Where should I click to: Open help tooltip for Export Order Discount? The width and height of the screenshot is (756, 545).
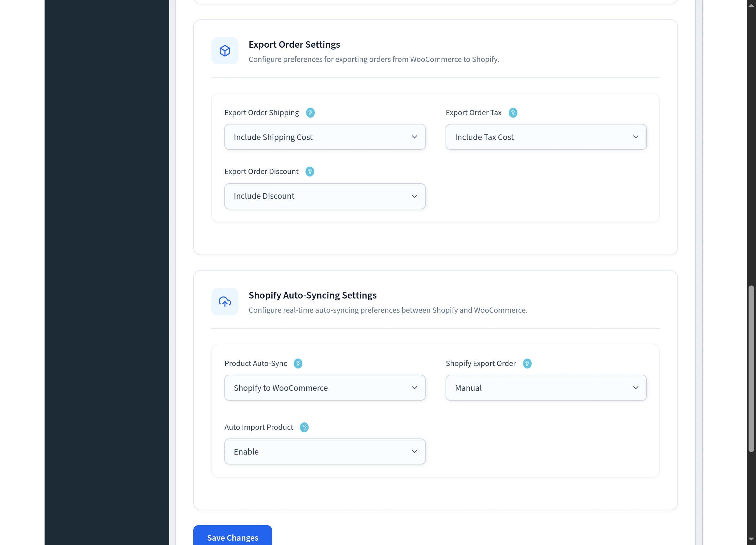(x=310, y=172)
